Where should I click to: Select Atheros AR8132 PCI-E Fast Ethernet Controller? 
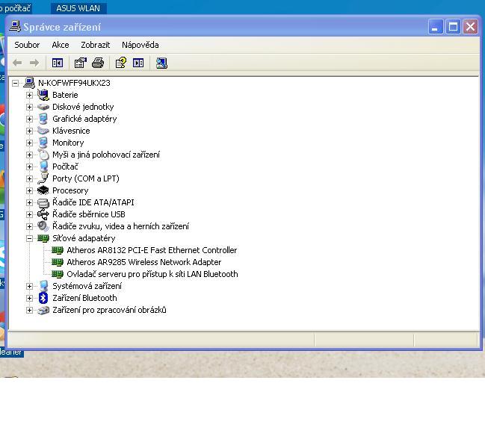[x=152, y=250]
